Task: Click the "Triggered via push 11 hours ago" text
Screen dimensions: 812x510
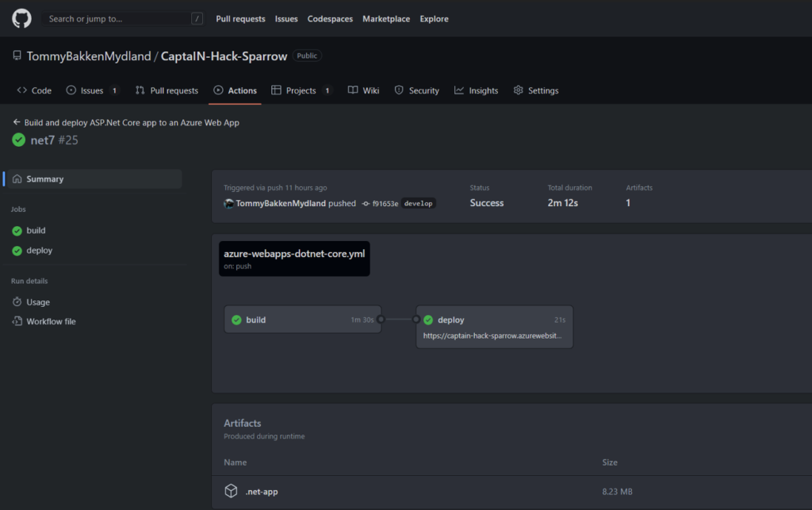Action: 275,187
